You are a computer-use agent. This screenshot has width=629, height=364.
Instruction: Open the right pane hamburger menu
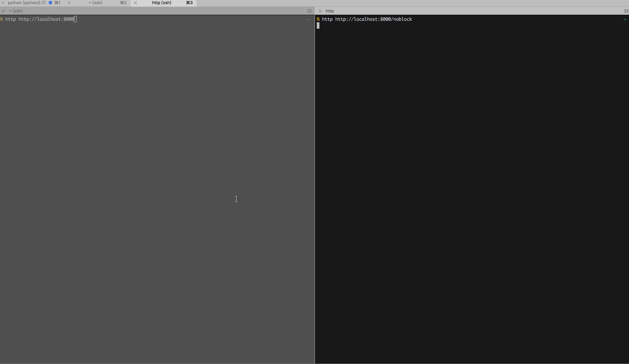click(626, 11)
